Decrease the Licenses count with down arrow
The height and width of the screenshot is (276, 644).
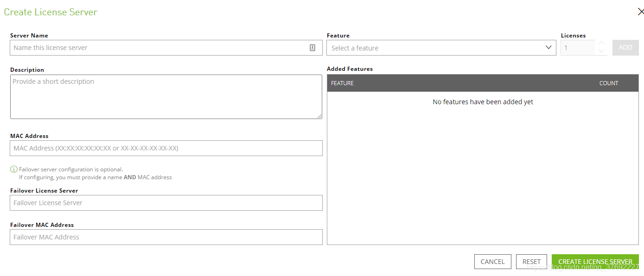click(x=601, y=51)
